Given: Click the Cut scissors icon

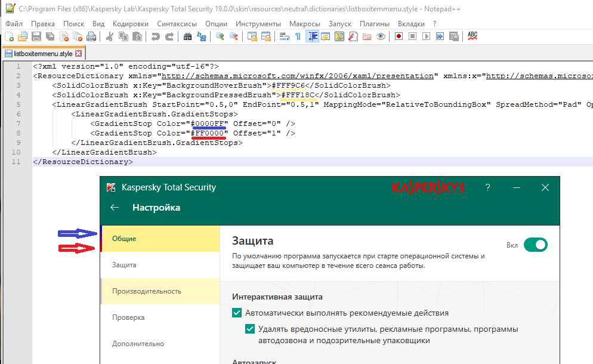Looking at the screenshot, I should (109, 36).
